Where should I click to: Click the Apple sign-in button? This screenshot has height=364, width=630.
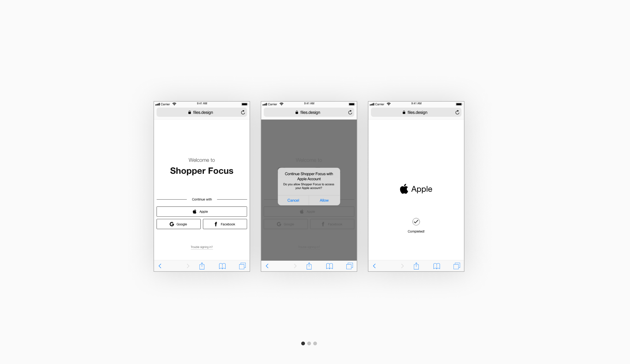pos(202,211)
